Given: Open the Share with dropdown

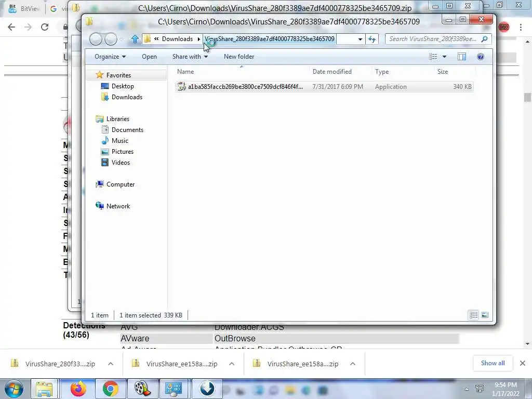Looking at the screenshot, I should click(x=190, y=57).
